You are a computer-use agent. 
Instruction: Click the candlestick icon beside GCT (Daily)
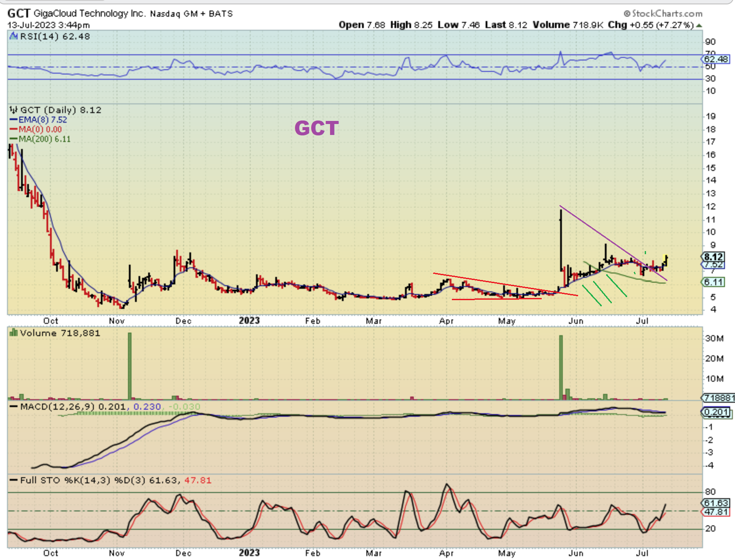click(x=14, y=110)
